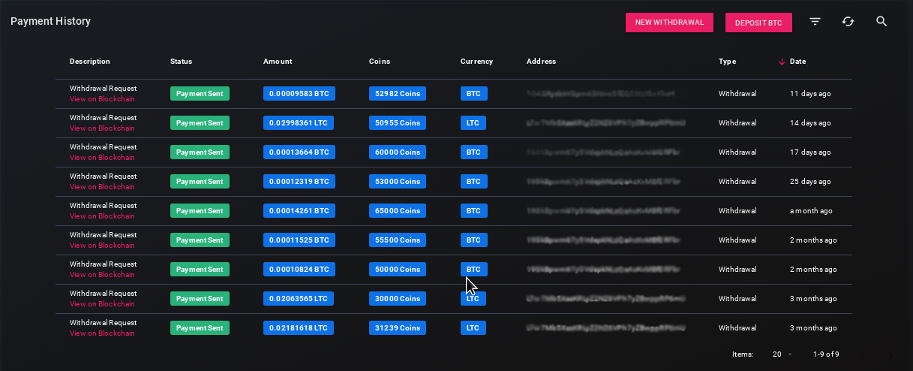Click Payment Sent status in the 31239 Coins row
This screenshot has height=371, width=913.
pos(200,328)
